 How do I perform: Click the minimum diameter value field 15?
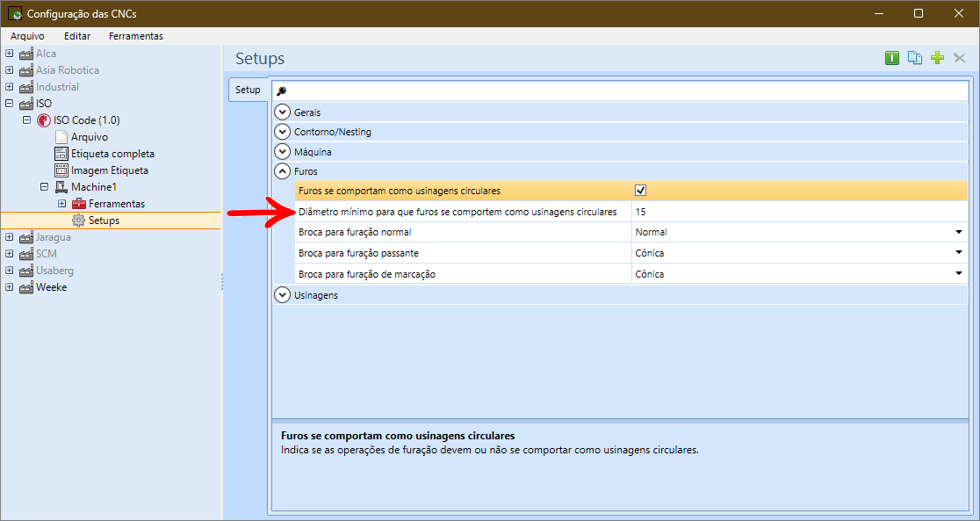pyautogui.click(x=799, y=212)
